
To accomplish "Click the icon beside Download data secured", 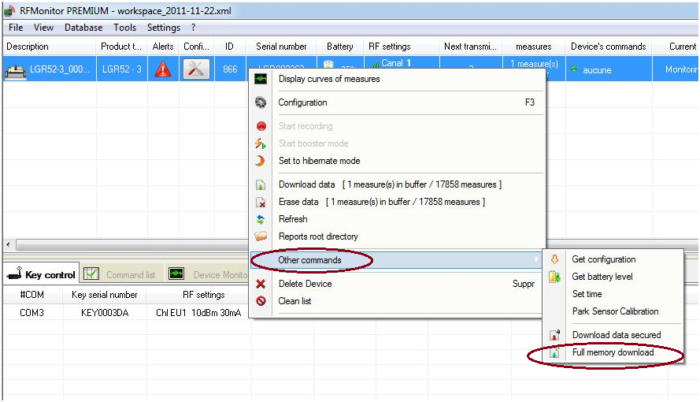I will 554,335.
